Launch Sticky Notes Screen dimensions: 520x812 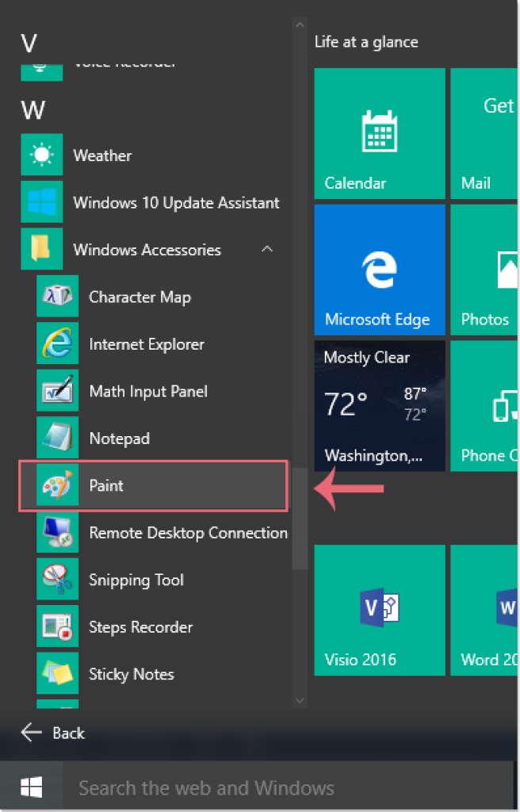click(132, 674)
